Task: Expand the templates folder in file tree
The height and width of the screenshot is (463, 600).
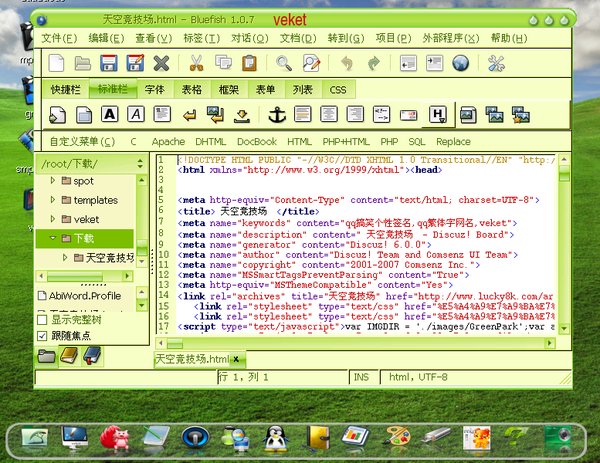Action: tap(53, 200)
